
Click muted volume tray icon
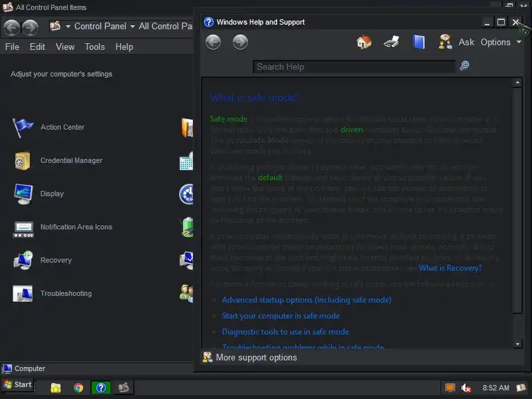(466, 388)
